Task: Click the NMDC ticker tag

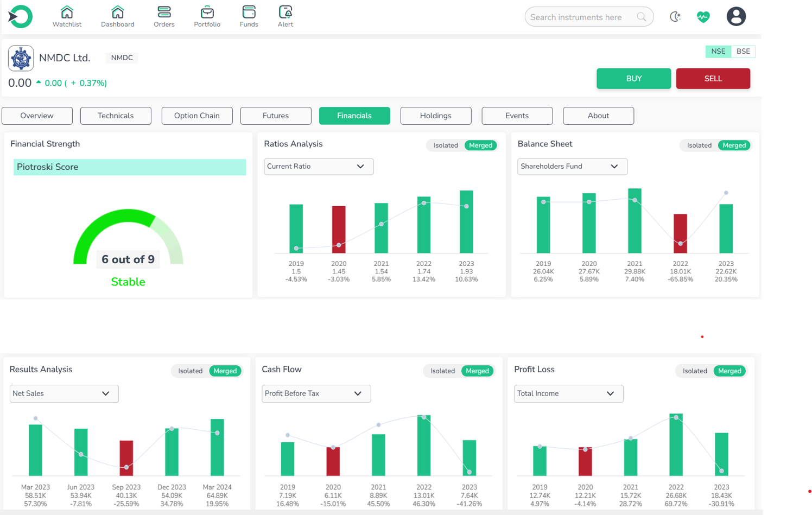Action: 122,58
